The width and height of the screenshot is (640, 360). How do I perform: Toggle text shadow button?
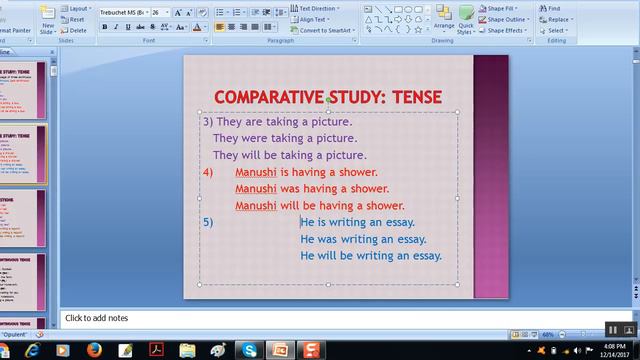click(x=153, y=27)
